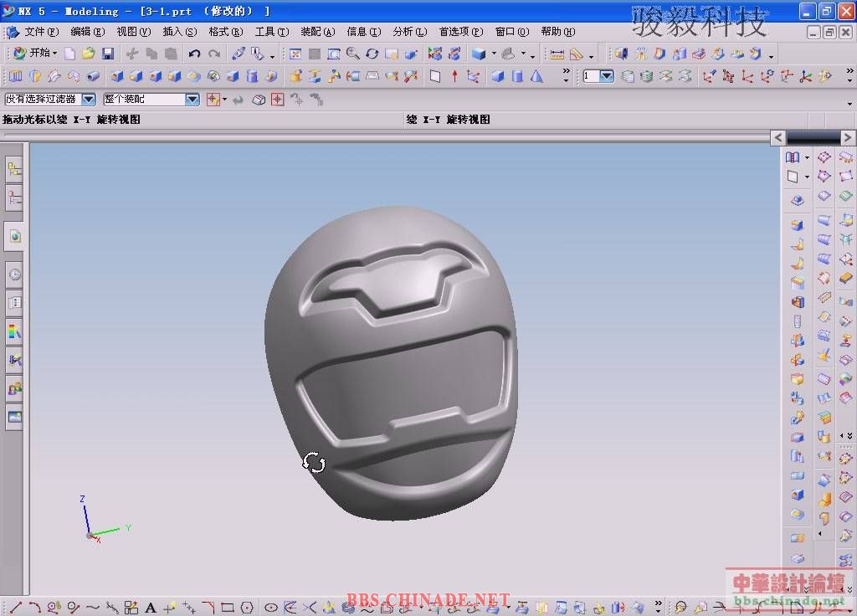Open the History clock sidebar tab
Viewport: 857px width, 616px height.
[15, 275]
